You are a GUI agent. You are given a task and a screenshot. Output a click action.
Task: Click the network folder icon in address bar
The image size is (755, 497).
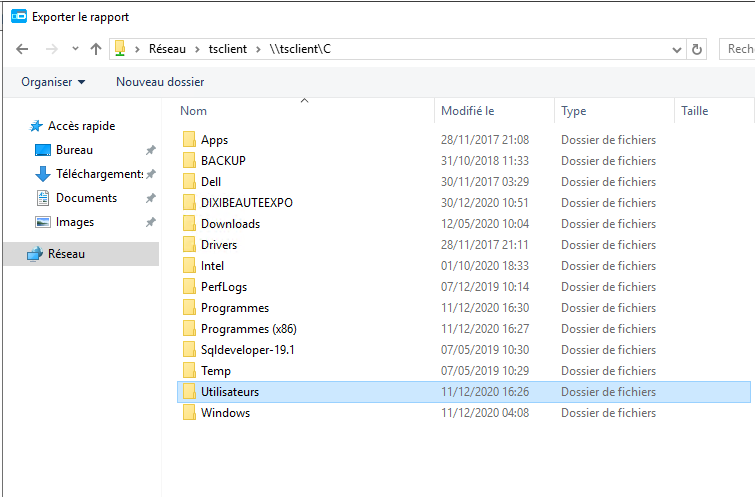[120, 49]
